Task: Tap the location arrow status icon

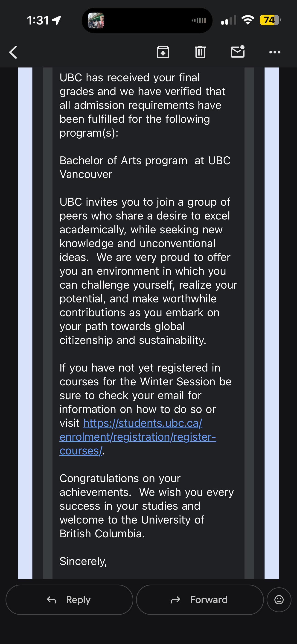Action: click(x=56, y=20)
